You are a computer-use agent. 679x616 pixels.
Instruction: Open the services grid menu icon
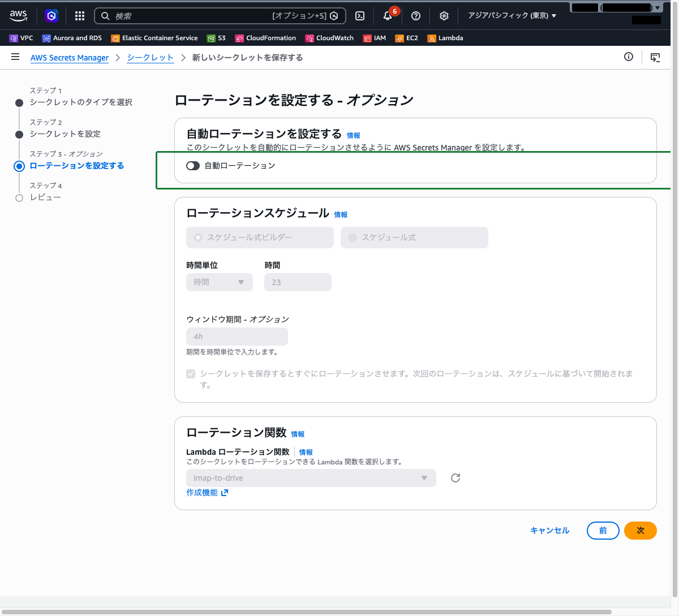(80, 16)
